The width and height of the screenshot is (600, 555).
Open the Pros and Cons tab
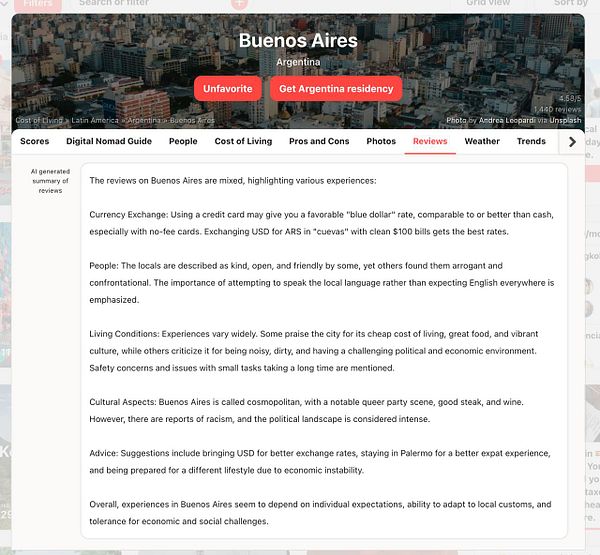pos(319,141)
